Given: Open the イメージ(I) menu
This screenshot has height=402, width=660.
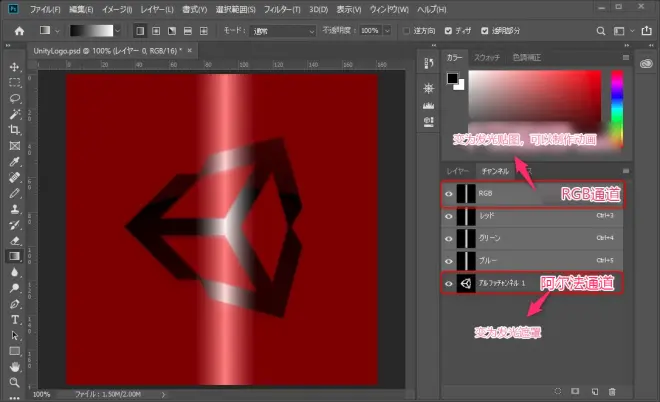Looking at the screenshot, I should tap(117, 9).
